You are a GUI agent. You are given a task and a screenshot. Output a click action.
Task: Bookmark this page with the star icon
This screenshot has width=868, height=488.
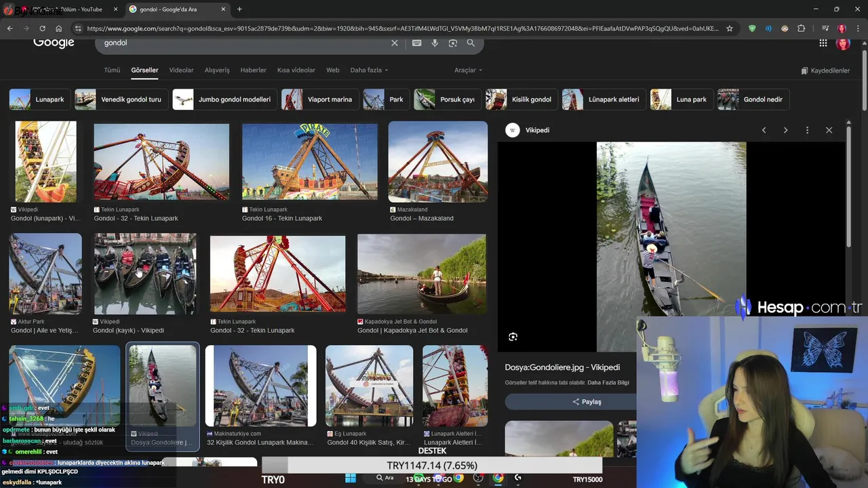click(730, 28)
